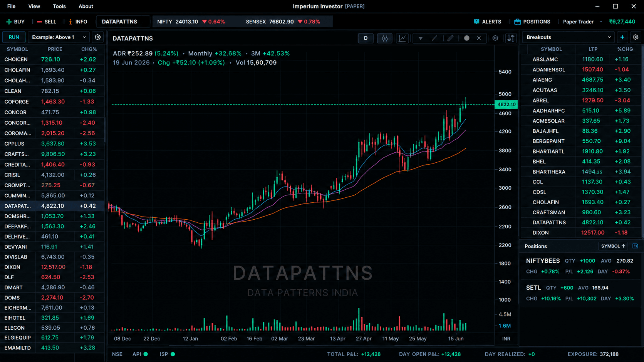Select BERGEPAINT in Breakouts watchlist
The height and width of the screenshot is (362, 644).
[581, 141]
